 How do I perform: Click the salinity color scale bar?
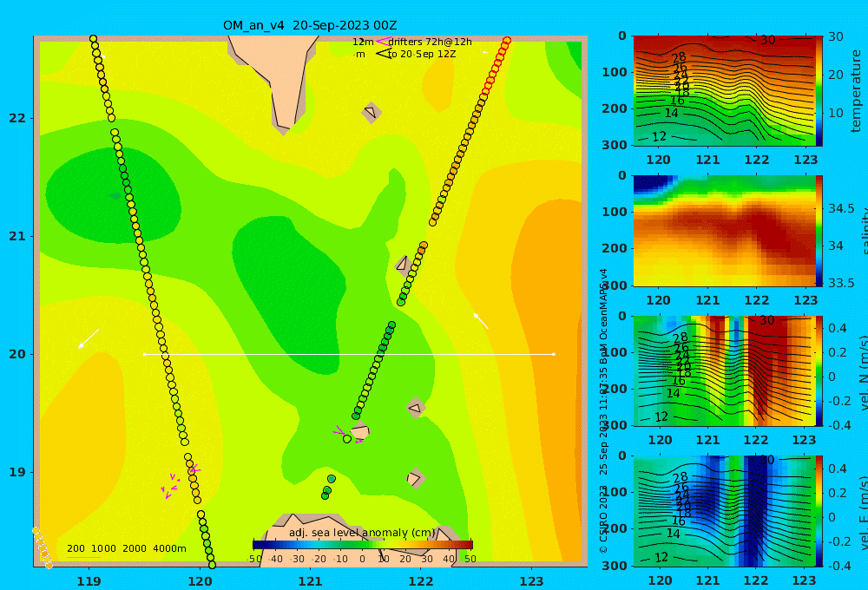point(819,231)
